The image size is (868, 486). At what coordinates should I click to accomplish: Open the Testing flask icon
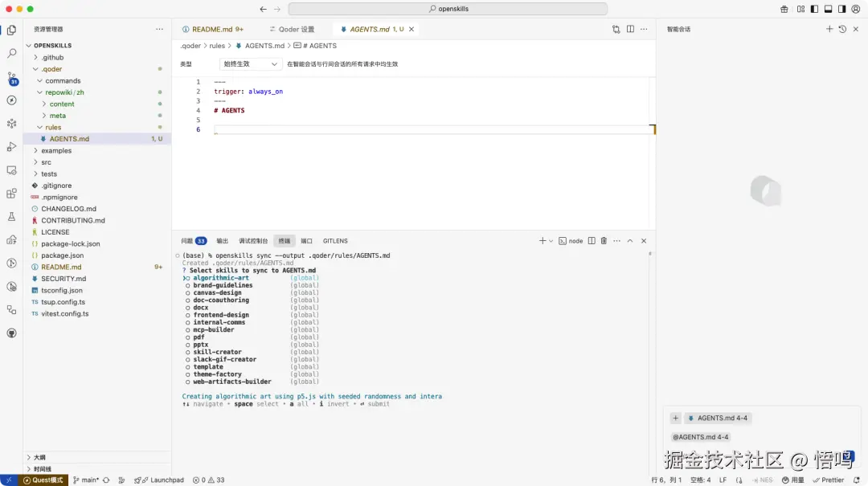point(11,216)
